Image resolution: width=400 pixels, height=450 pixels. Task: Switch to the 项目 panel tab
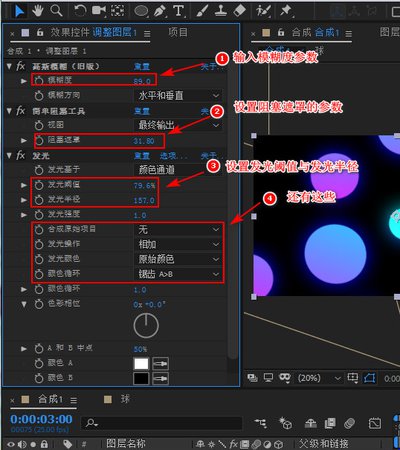[x=178, y=32]
